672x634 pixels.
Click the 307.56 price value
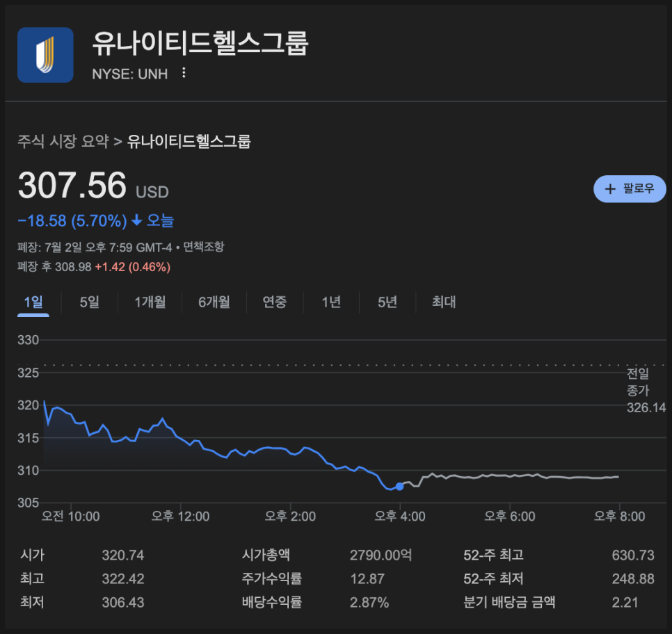[x=72, y=185]
